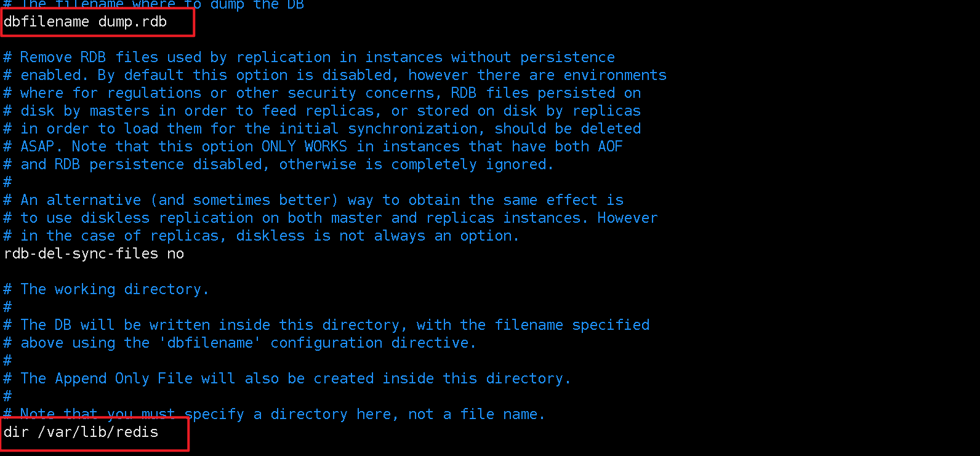Screen dimensions: 980x456
Task: Click the word 'masters' in the comment
Action: [x=119, y=111]
